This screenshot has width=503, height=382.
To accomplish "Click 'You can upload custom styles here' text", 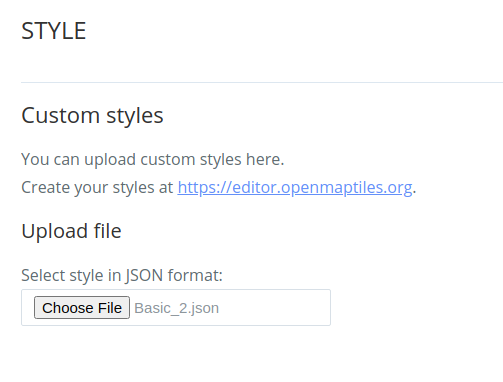I will (x=153, y=159).
